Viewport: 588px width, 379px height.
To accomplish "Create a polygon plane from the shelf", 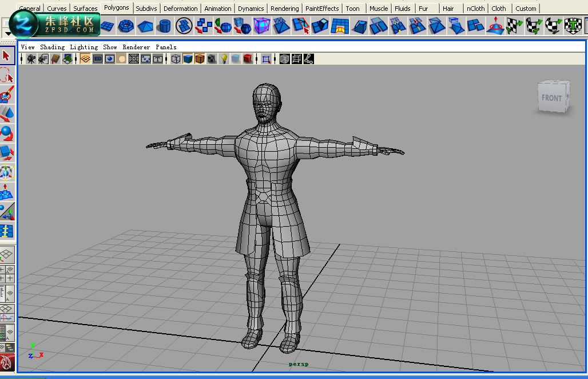I will (107, 26).
